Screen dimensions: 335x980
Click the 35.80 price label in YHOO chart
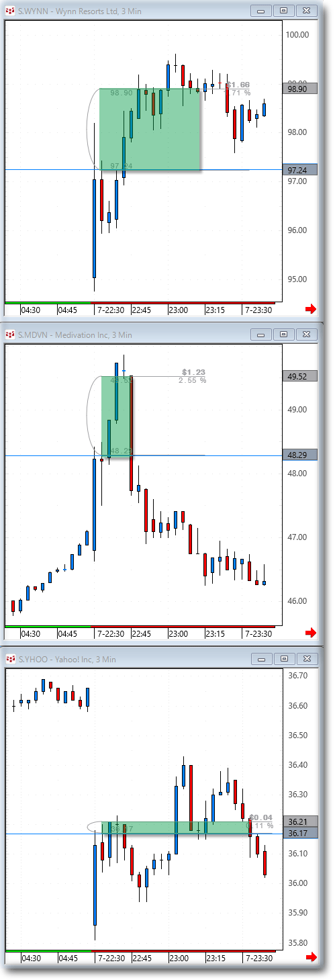(297, 942)
